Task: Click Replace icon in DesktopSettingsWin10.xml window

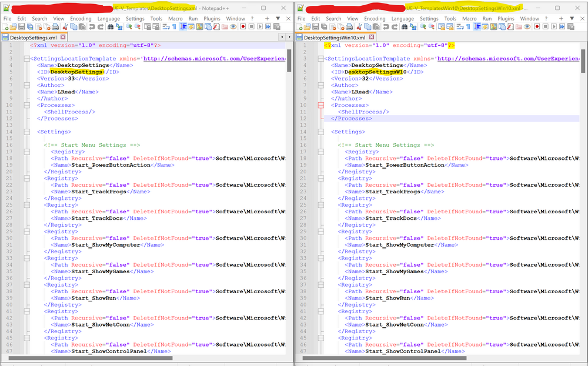Action: [x=413, y=26]
